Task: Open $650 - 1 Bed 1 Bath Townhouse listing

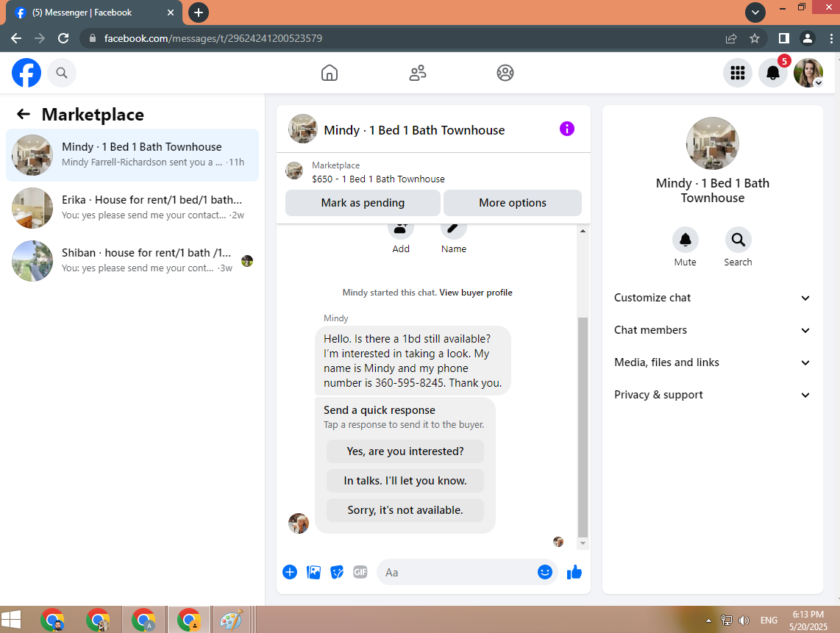Action: [378, 179]
